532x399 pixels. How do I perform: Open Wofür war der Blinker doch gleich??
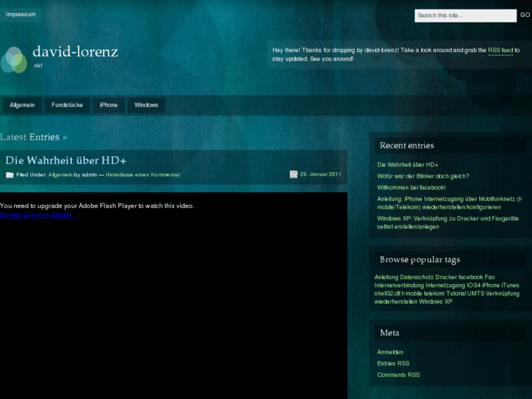pos(423,176)
